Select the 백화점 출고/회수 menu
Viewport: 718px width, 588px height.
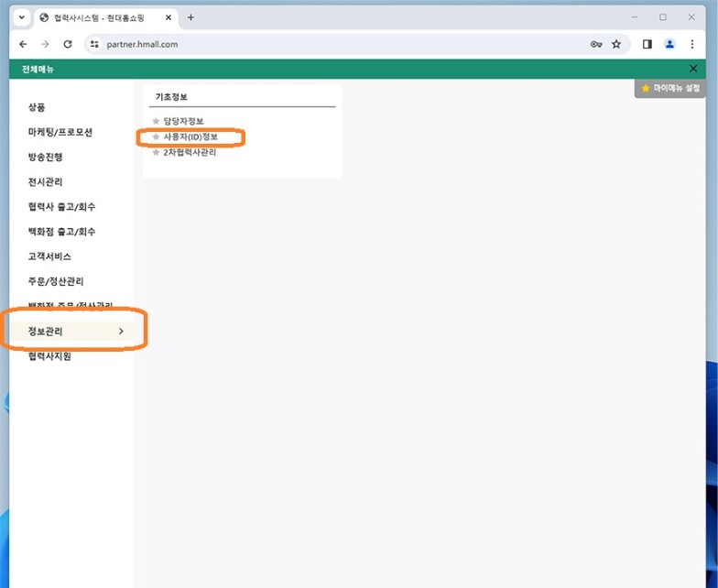click(x=62, y=231)
